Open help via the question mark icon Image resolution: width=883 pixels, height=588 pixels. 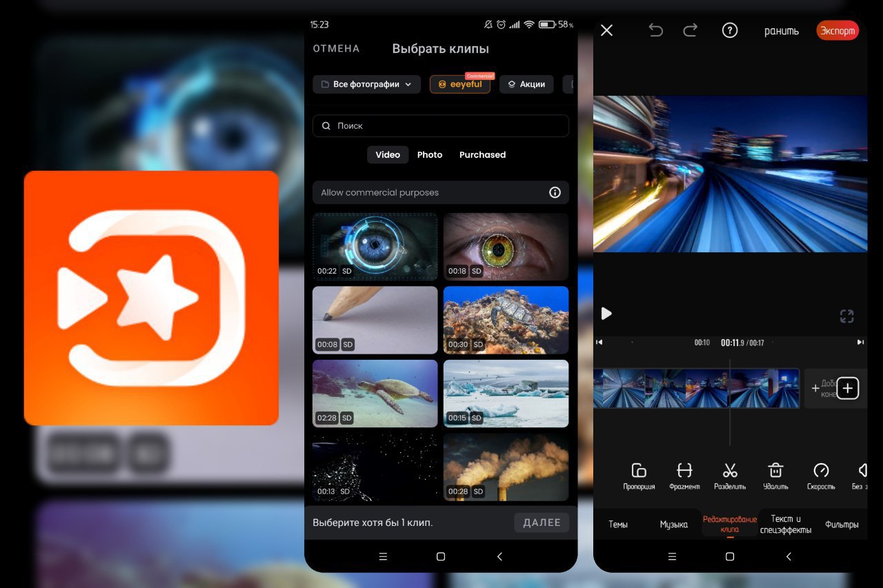coord(729,30)
